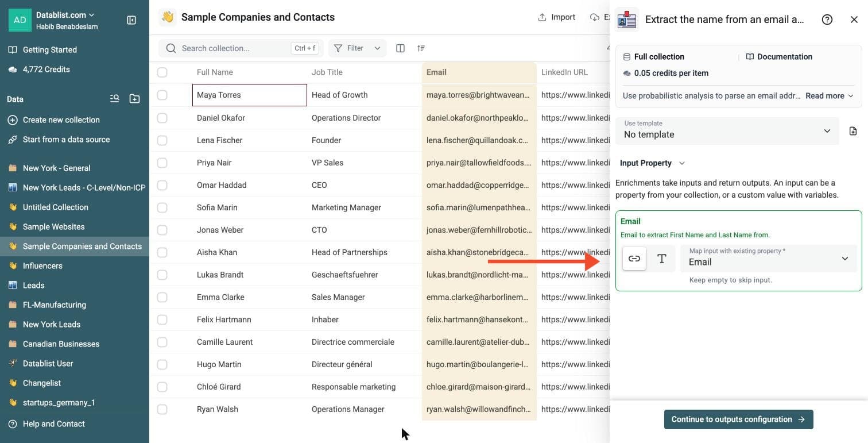Tick the select-all header checkbox

tap(162, 72)
